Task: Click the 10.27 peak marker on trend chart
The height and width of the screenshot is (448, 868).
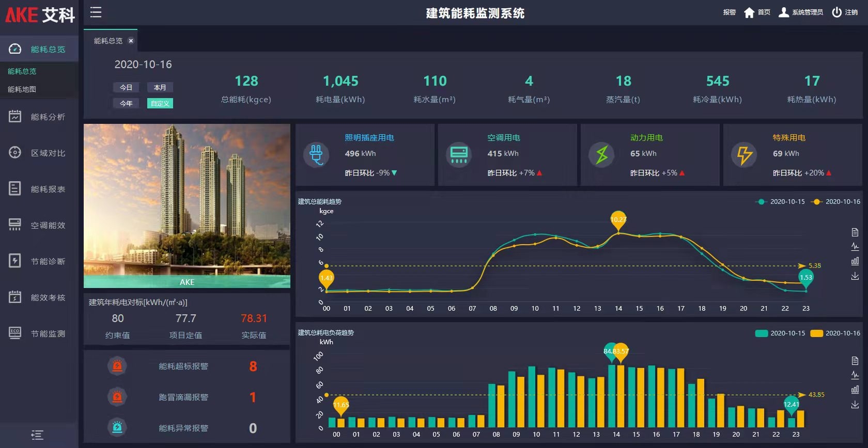Action: tap(618, 219)
